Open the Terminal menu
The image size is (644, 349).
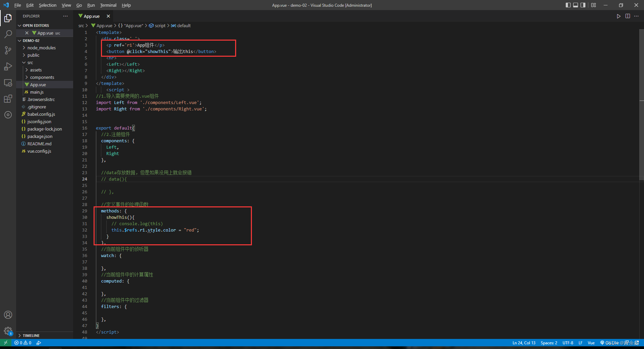[108, 5]
